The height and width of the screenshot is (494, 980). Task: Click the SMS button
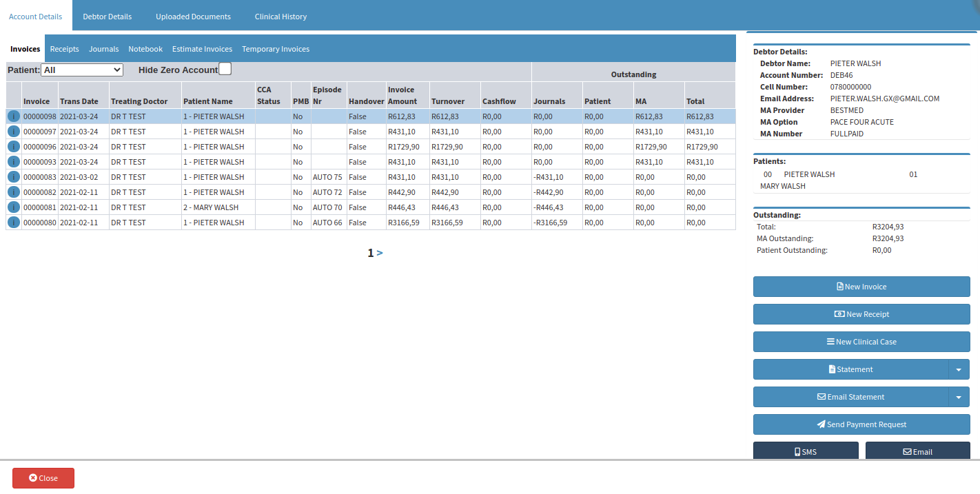coord(806,451)
